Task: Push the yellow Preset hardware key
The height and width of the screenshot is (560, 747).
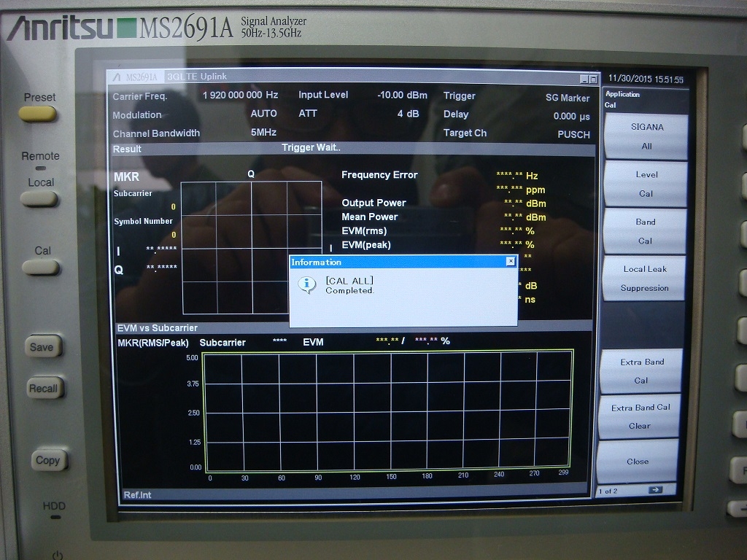Action: [x=38, y=114]
